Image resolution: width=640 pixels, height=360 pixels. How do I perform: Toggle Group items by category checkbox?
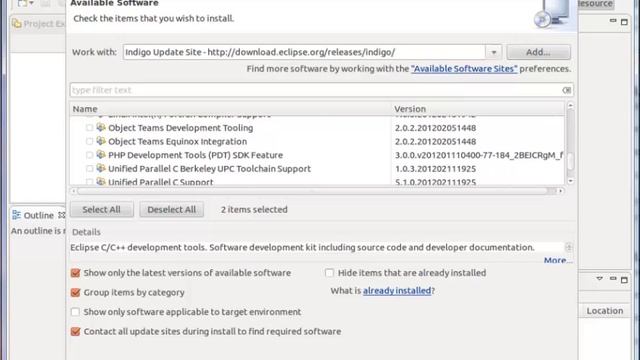point(76,292)
